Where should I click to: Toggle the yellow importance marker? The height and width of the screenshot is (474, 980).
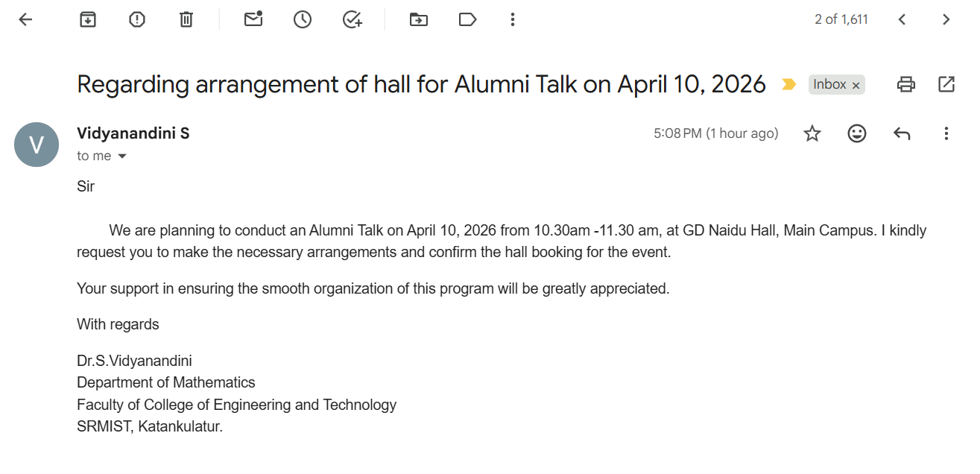(x=788, y=85)
